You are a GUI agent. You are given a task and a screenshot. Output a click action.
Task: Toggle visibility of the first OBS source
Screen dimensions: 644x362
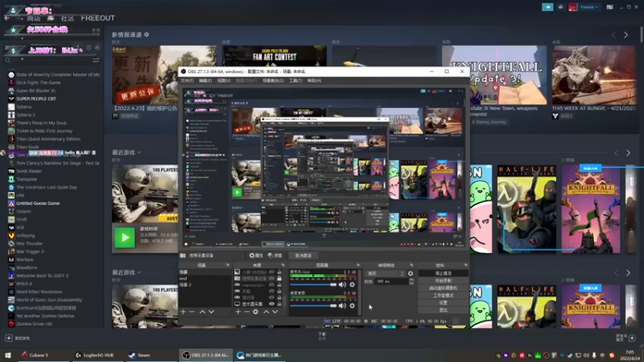[x=271, y=272]
